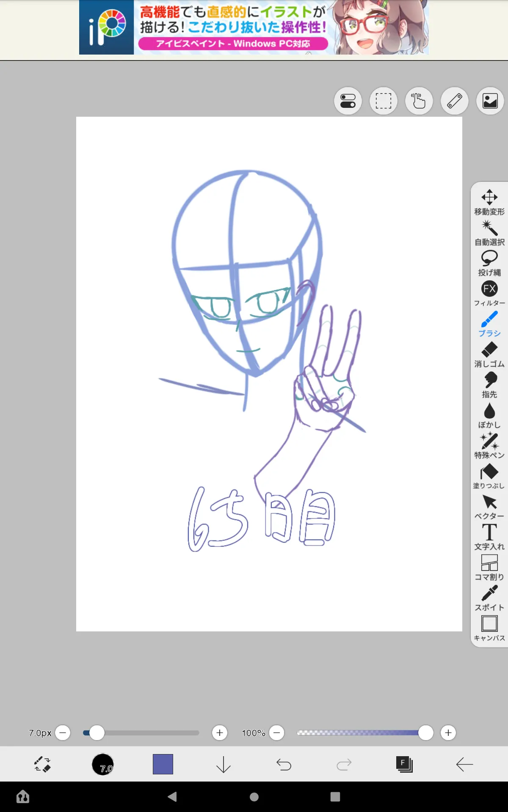Open the purple current color swatch
Screen dimensions: 508x812
point(163,764)
